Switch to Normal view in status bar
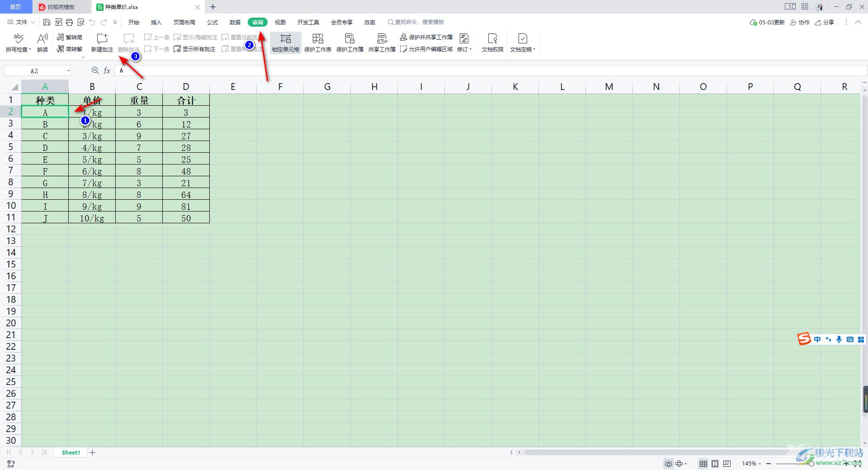Image resolution: width=868 pixels, height=470 pixels. [703, 464]
